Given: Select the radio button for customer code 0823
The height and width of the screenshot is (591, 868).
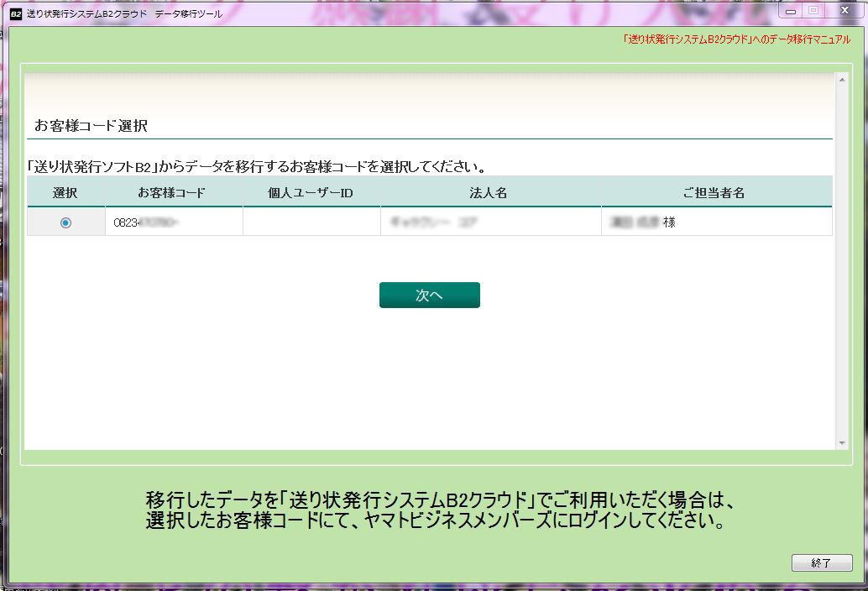Looking at the screenshot, I should coord(65,222).
